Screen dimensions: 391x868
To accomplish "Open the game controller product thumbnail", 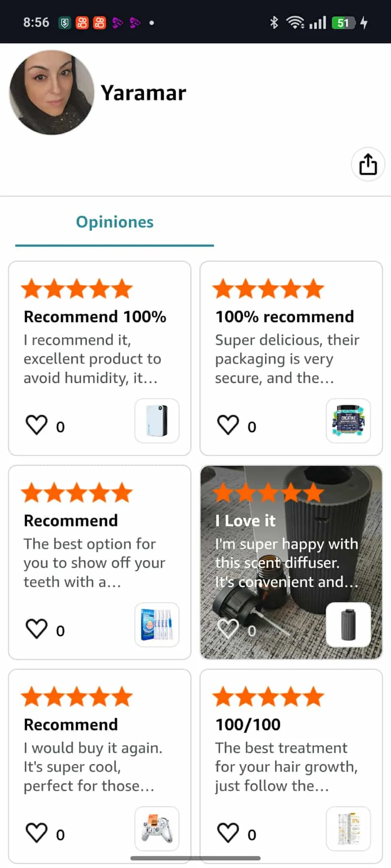I will pos(157,829).
